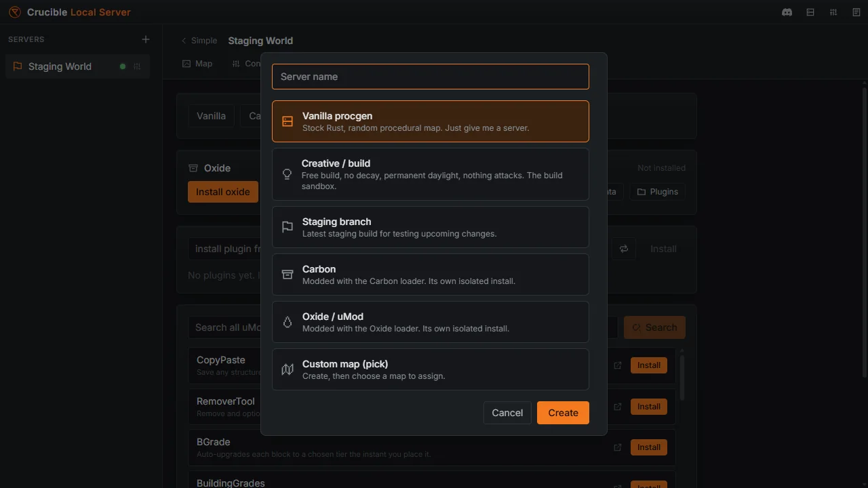868x488 pixels.
Task: Cancel the new server dialog
Action: (x=507, y=413)
